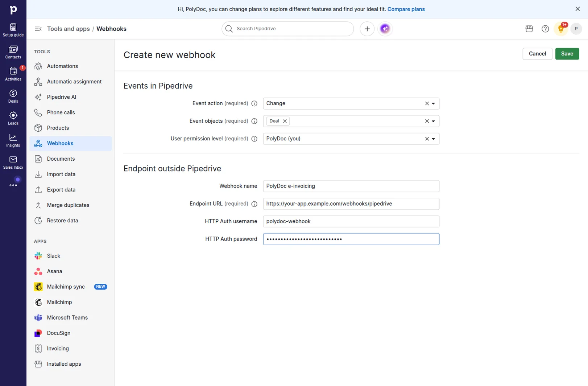Image resolution: width=588 pixels, height=386 pixels.
Task: Open the Leads section icon
Action: click(x=13, y=118)
